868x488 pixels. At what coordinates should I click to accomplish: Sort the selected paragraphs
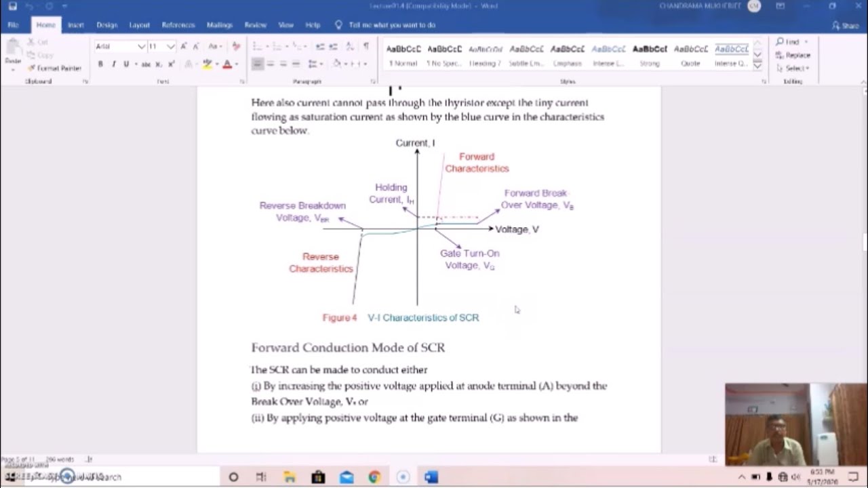click(x=350, y=46)
